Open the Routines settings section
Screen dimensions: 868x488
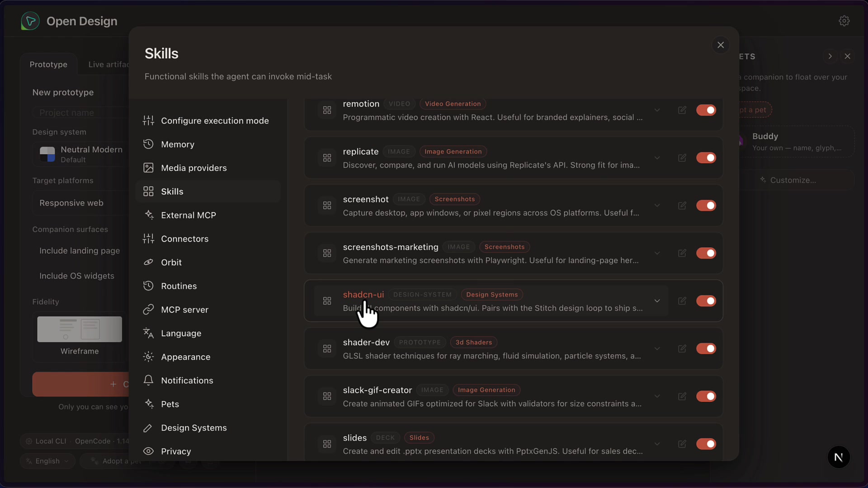click(208, 286)
